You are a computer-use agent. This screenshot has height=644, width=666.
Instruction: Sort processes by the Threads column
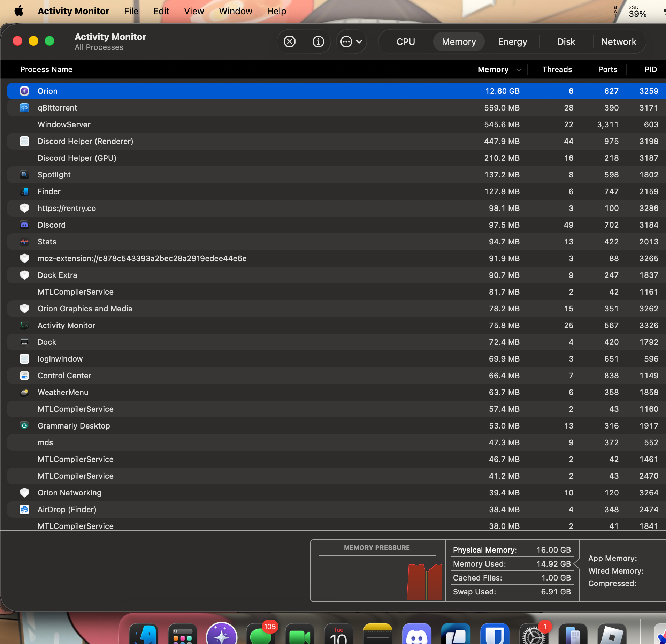[557, 69]
